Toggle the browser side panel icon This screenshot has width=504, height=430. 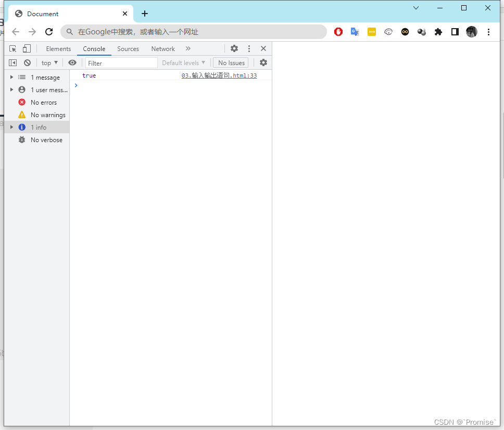[455, 32]
